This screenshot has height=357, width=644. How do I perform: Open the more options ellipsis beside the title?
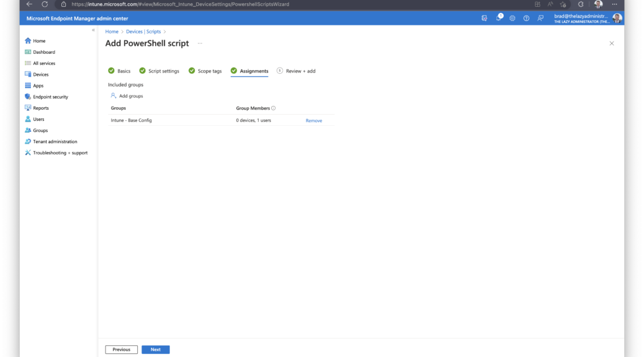200,43
